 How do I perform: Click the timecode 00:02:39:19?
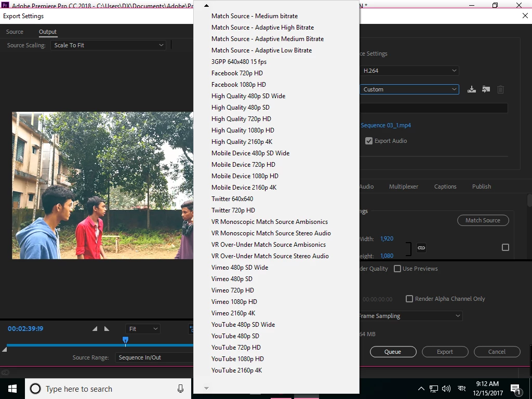click(25, 329)
